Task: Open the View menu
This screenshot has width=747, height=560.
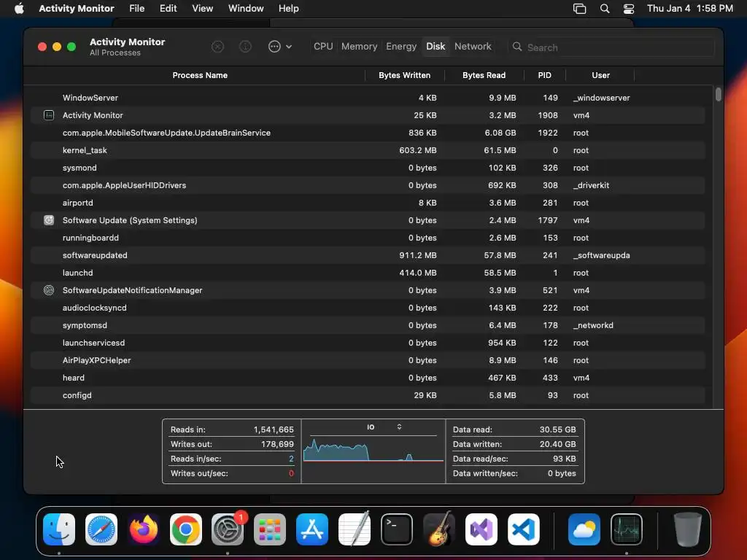Action: point(203,9)
